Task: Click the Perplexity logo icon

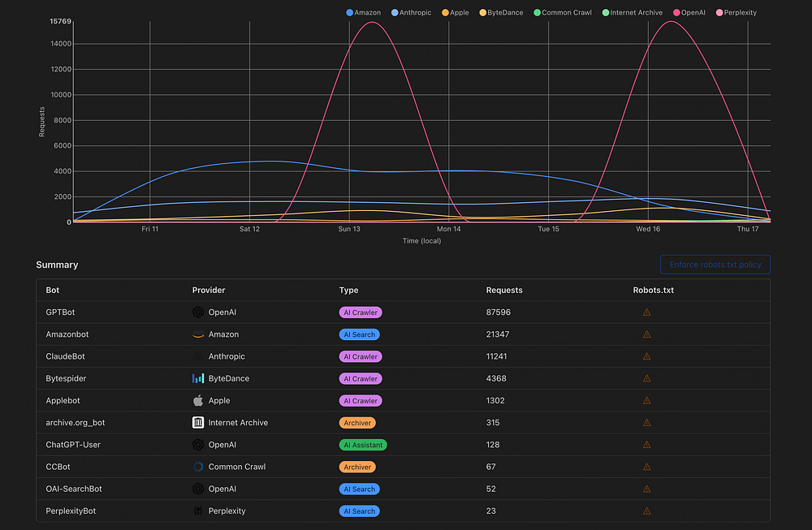Action: click(x=198, y=511)
